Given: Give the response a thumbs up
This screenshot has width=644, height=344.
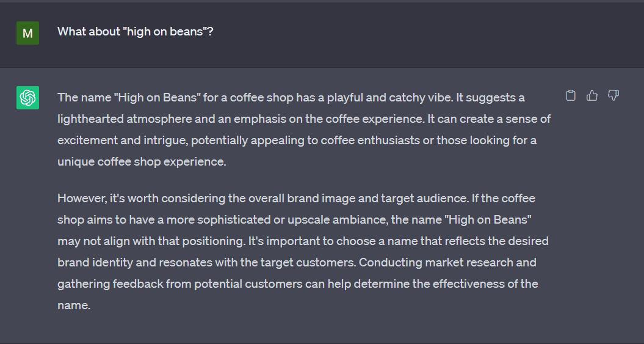Looking at the screenshot, I should pos(592,95).
